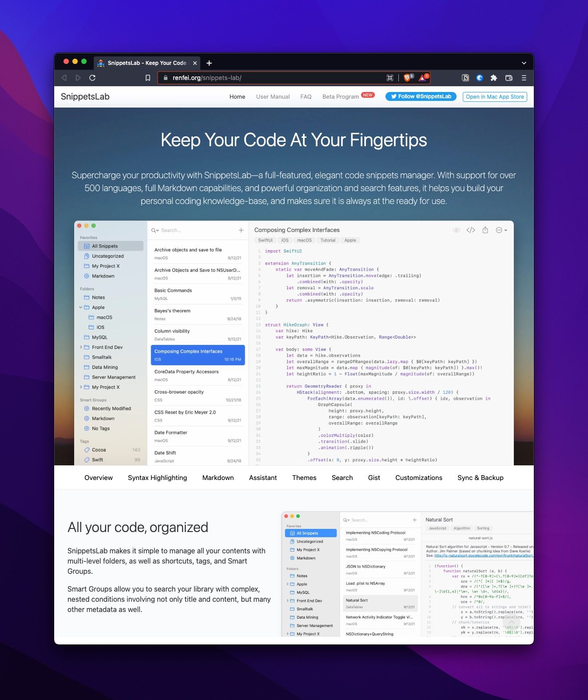The height and width of the screenshot is (700, 588).
Task: Select the Swift tag in sidebar
Action: tap(111, 460)
